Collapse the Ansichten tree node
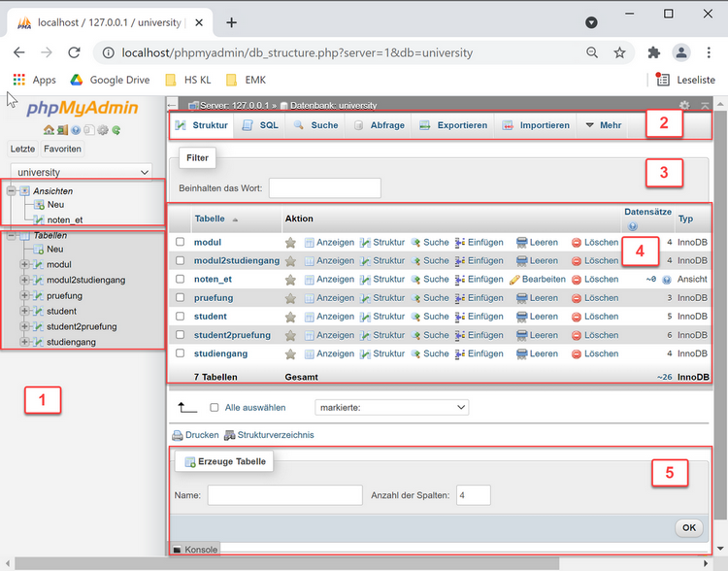This screenshot has width=728, height=571. click(x=12, y=190)
